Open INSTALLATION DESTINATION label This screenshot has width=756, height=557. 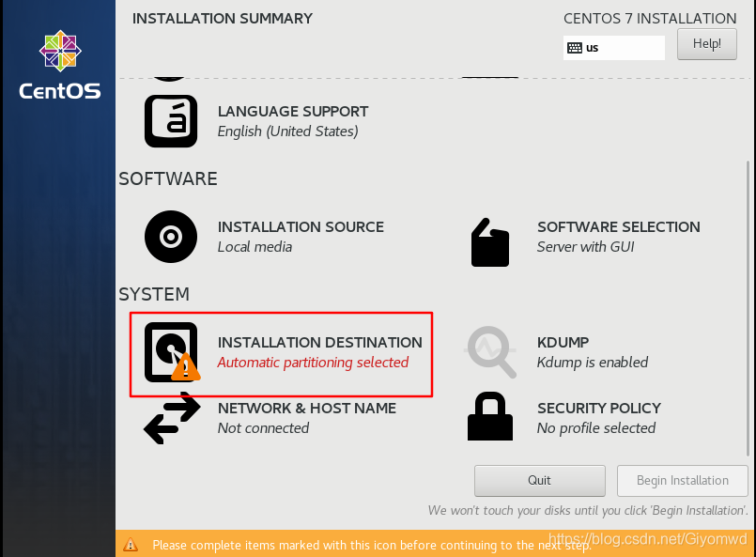coord(319,343)
